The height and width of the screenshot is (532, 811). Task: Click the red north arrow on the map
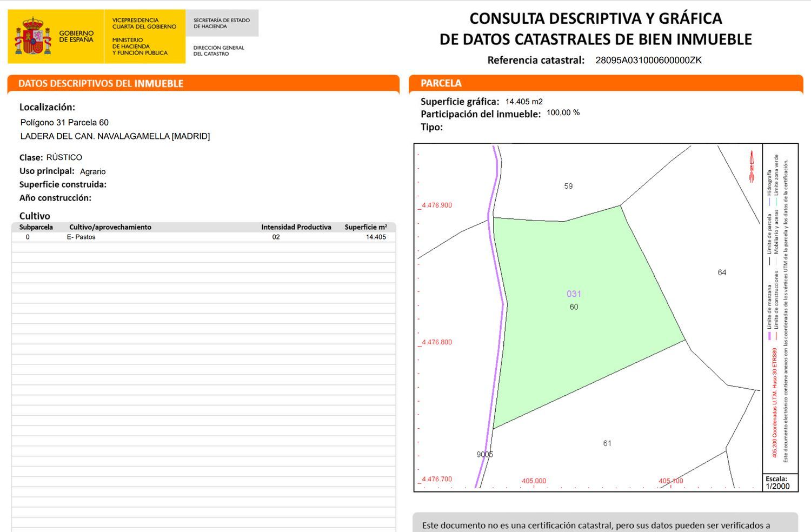[751, 167]
